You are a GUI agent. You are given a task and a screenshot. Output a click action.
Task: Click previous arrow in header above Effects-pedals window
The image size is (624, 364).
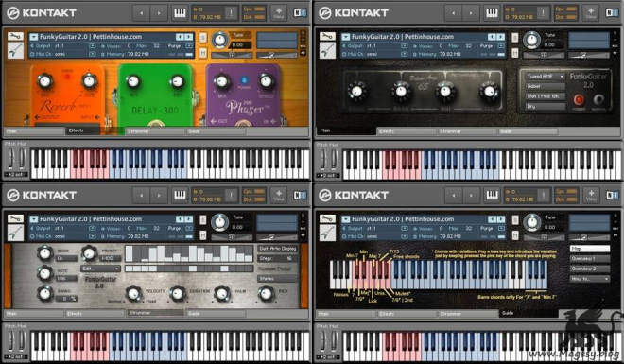pyautogui.click(x=141, y=13)
